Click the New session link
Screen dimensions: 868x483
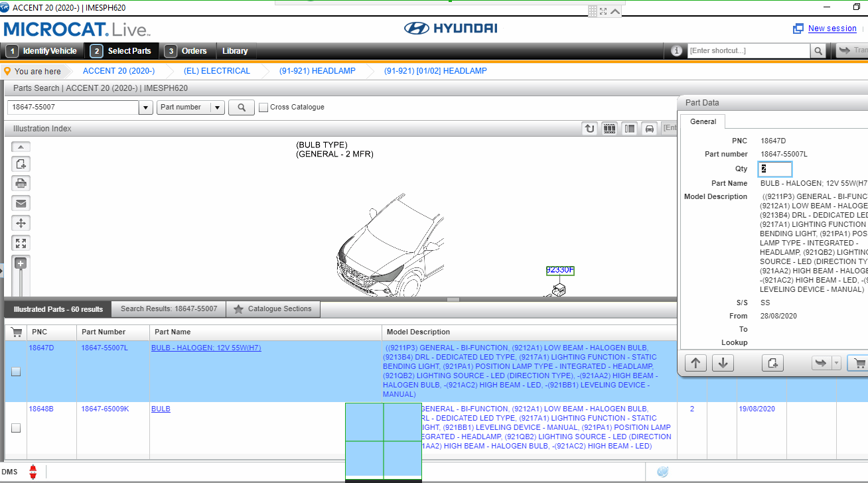832,29
